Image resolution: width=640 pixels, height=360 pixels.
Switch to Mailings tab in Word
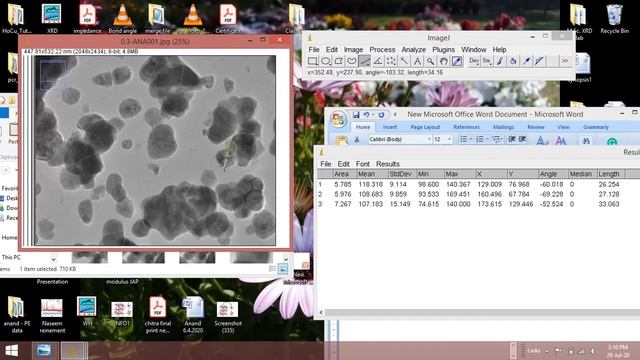coord(503,127)
